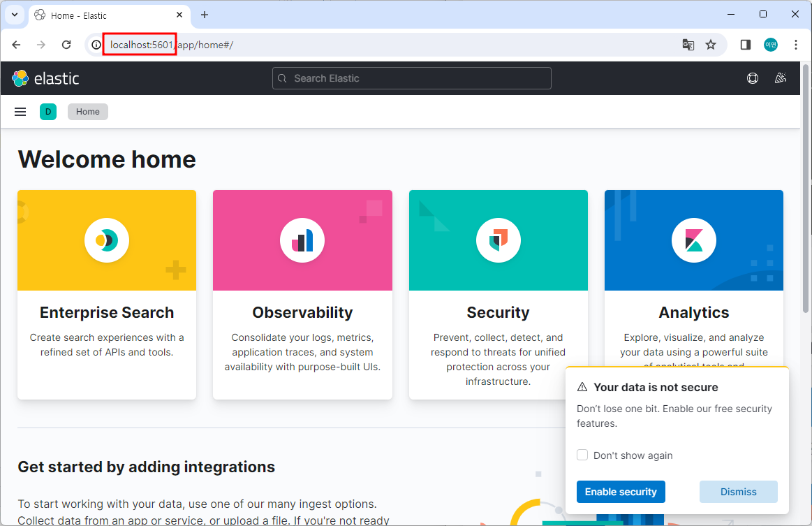812x526 pixels.
Task: Click the Enterprise Search description text
Action: (107, 344)
